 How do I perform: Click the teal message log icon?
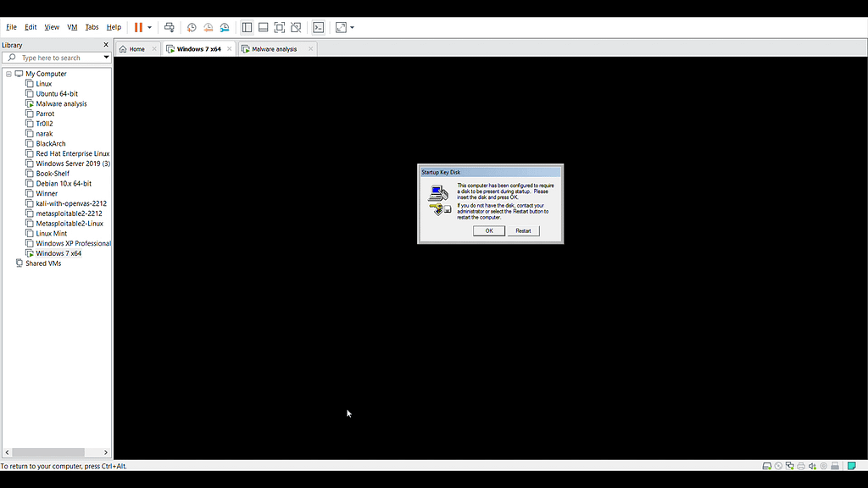coord(852,466)
